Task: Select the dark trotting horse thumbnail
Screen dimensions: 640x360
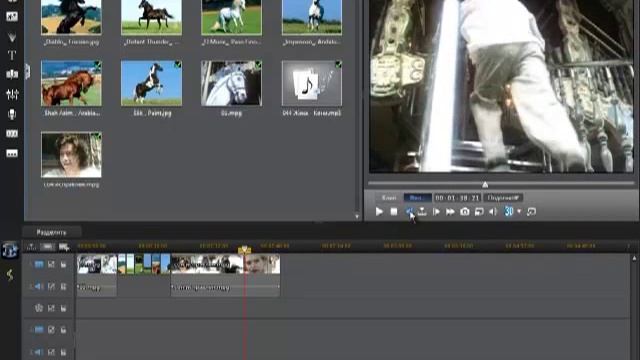Action: coord(151,17)
